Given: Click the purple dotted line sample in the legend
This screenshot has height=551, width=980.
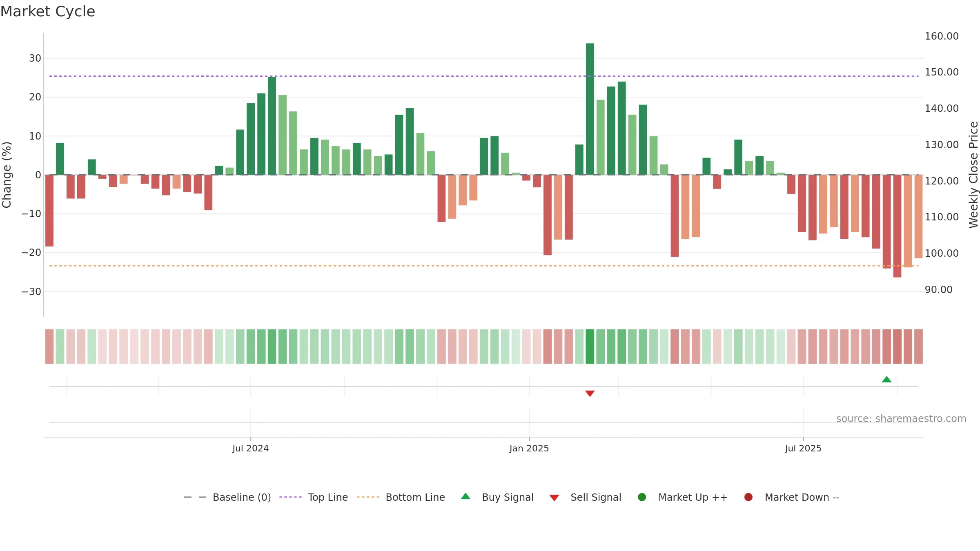Looking at the screenshot, I should [x=290, y=497].
